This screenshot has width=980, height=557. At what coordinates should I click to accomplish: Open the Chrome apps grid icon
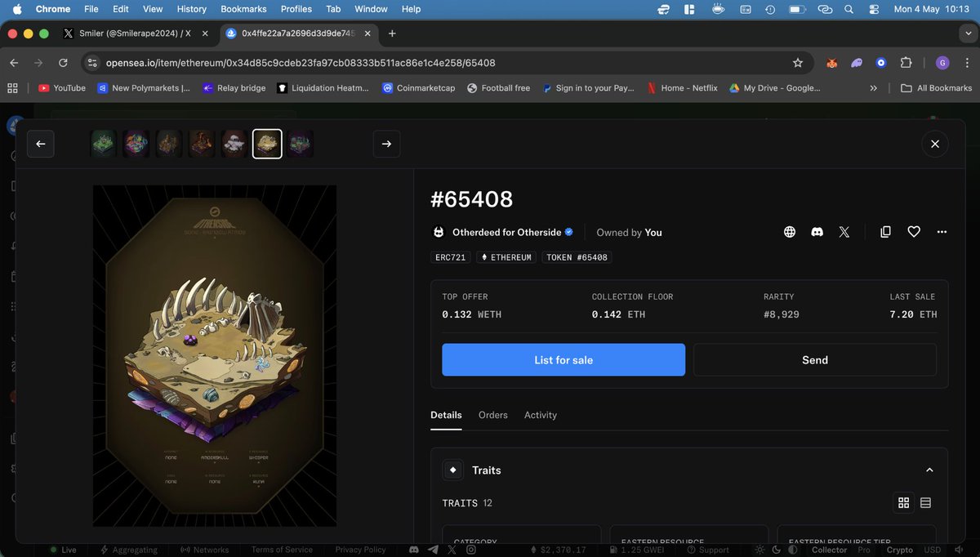[12, 87]
